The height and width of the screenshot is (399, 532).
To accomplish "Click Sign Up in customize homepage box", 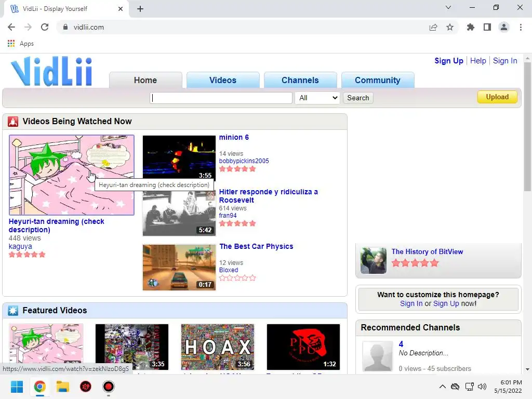I will click(x=446, y=303).
